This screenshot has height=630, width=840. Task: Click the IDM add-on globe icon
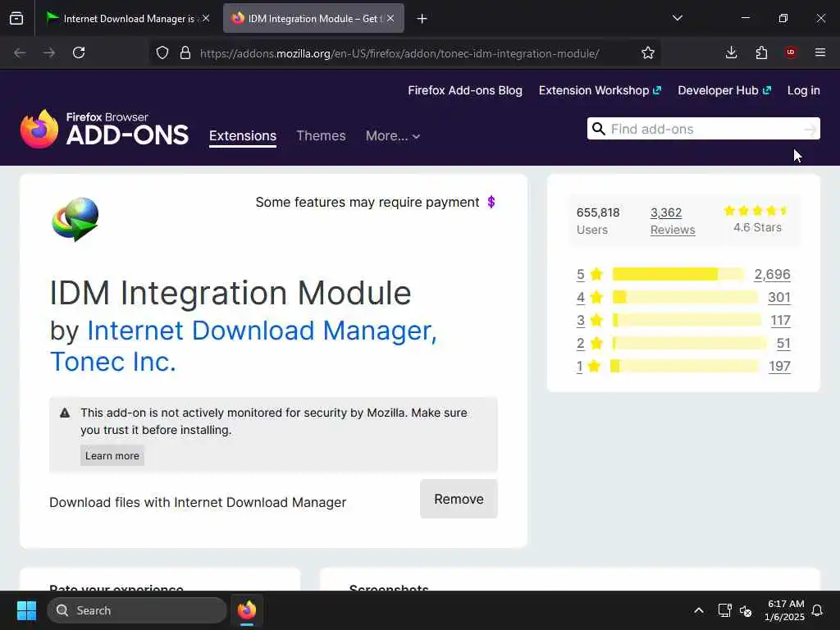pyautogui.click(x=75, y=220)
